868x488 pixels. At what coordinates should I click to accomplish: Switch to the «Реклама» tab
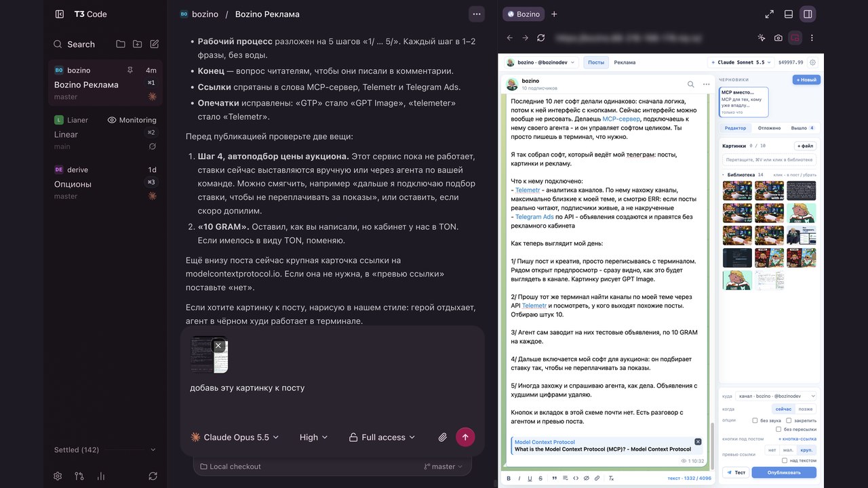(x=625, y=62)
